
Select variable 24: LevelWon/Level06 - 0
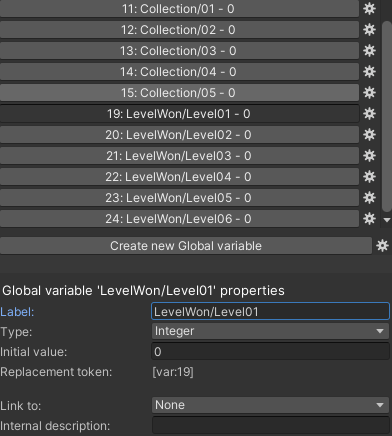point(179,219)
